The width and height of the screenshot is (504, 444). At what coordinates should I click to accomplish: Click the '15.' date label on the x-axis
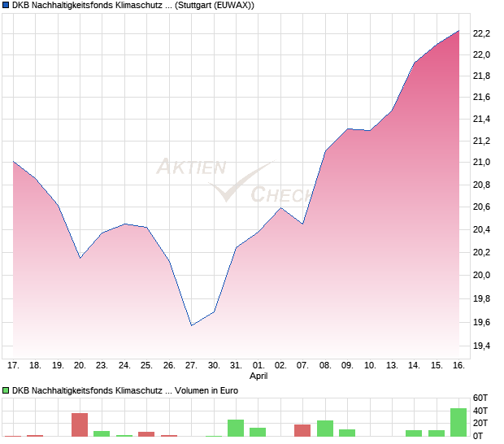click(437, 365)
